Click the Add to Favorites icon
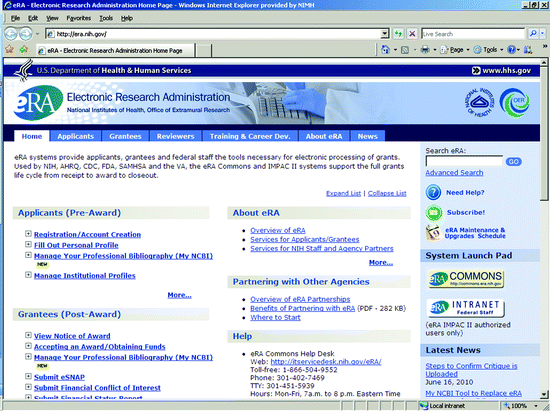Image resolution: width=550 pixels, height=411 pixels. tap(24, 50)
